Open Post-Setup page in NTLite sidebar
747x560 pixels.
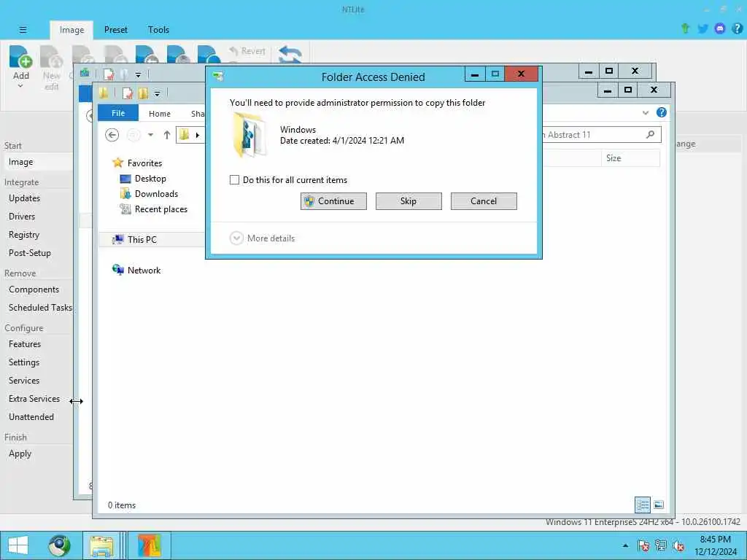pyautogui.click(x=29, y=253)
